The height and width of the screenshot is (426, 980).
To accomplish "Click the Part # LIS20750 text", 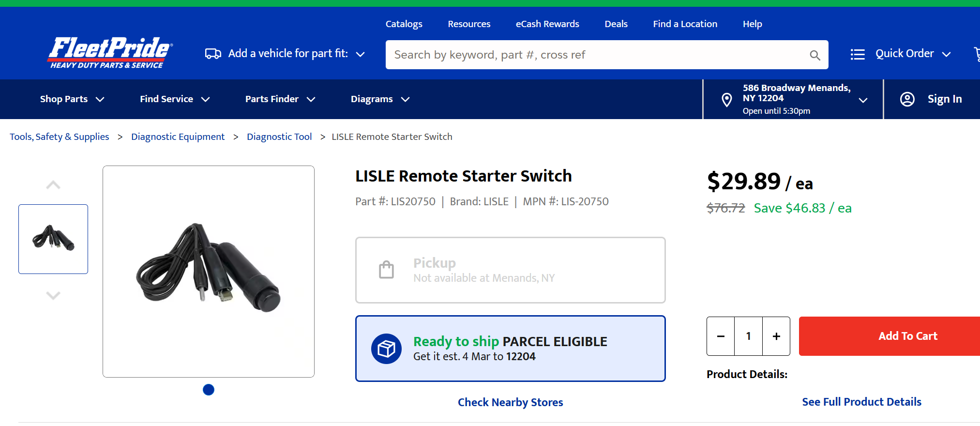I will [x=395, y=202].
